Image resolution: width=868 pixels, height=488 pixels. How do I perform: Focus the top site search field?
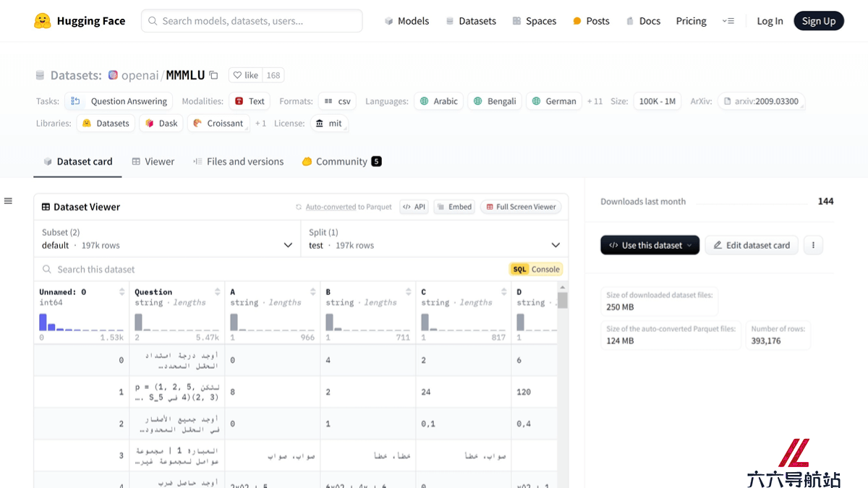[252, 21]
